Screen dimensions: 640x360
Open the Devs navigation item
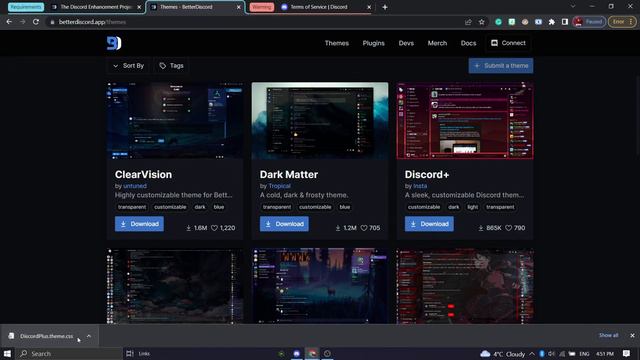tap(406, 43)
